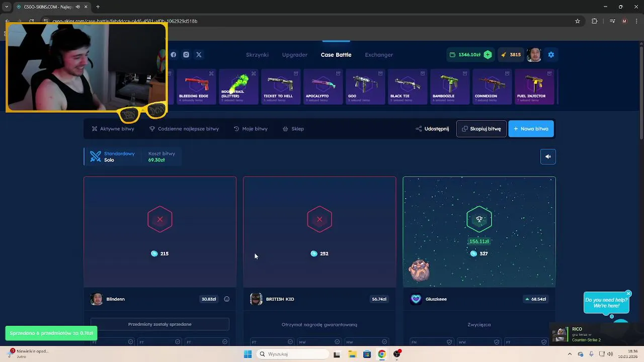
Task: Open Chrome profile M avatar
Action: 624,21
